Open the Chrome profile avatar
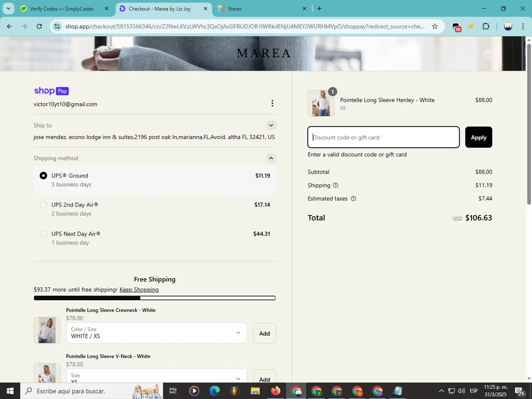This screenshot has width=532, height=399. pyautogui.click(x=508, y=26)
